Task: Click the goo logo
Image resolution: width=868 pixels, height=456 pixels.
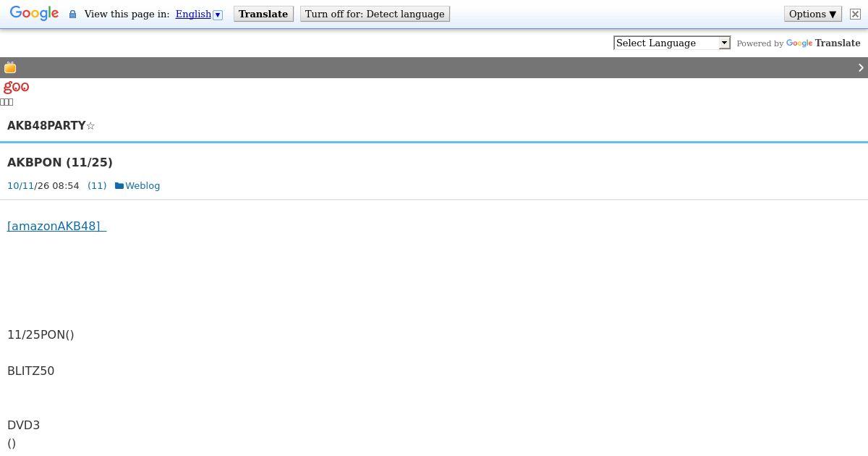Action: tap(17, 87)
